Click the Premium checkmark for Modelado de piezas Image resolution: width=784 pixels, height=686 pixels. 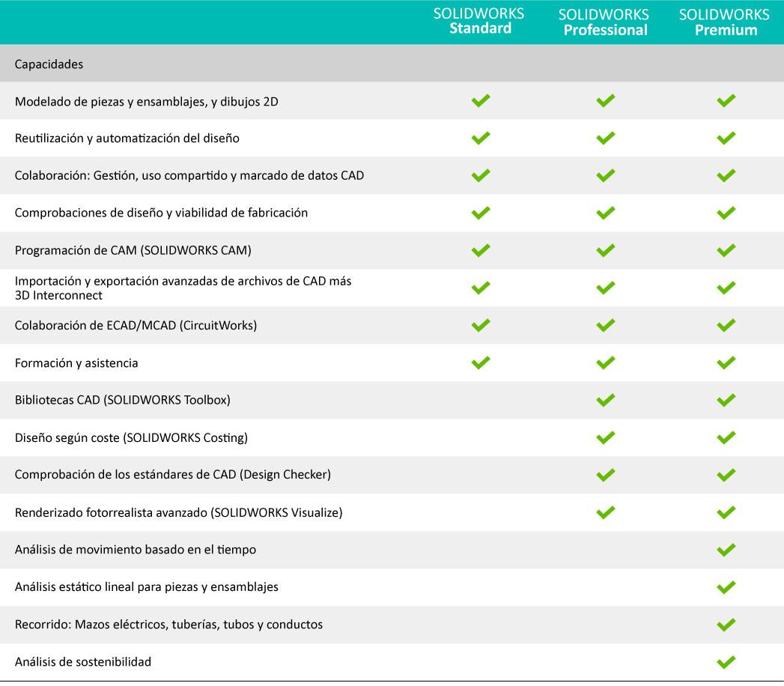click(726, 100)
